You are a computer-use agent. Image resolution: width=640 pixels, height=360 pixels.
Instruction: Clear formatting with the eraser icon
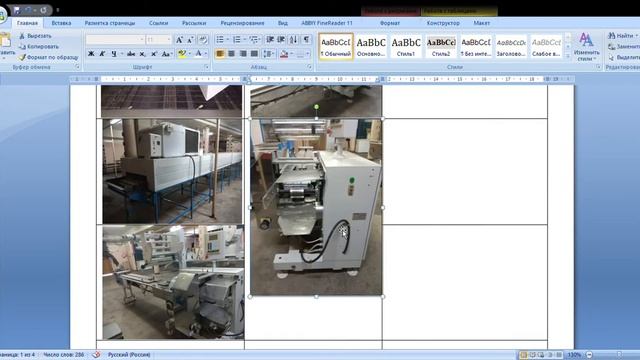click(203, 40)
